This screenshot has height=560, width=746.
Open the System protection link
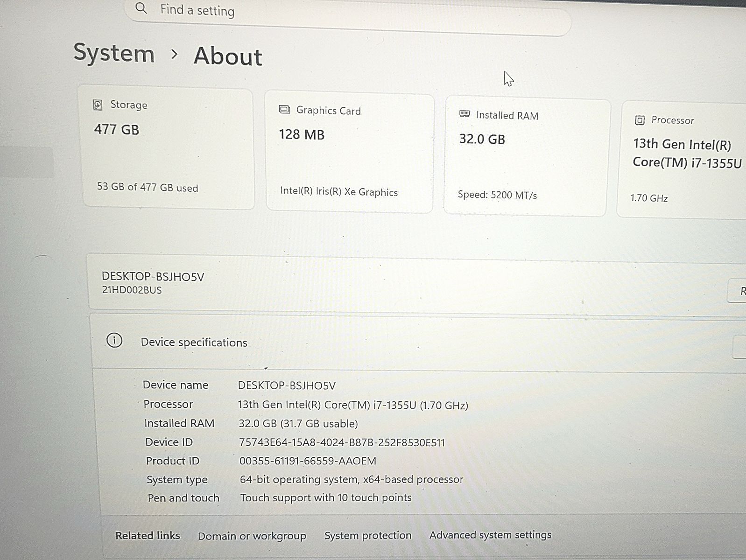pyautogui.click(x=368, y=535)
